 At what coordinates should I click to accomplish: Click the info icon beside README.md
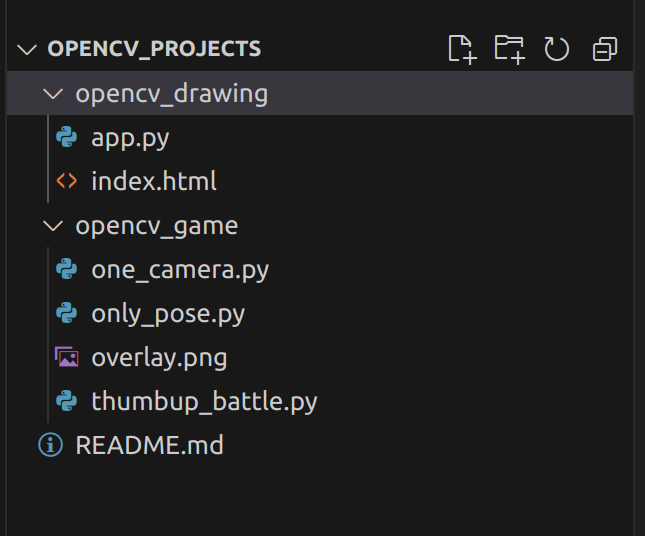pos(51,445)
